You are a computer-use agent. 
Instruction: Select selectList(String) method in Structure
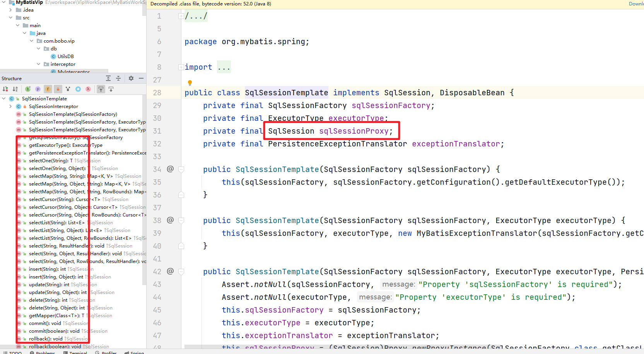click(56, 223)
